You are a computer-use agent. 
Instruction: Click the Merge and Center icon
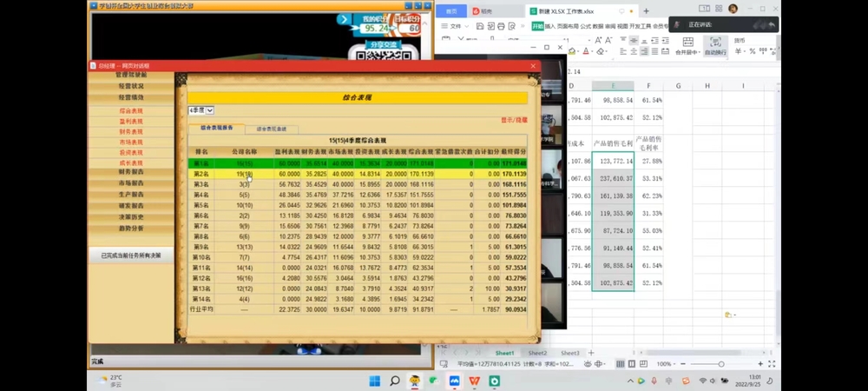[x=687, y=42]
